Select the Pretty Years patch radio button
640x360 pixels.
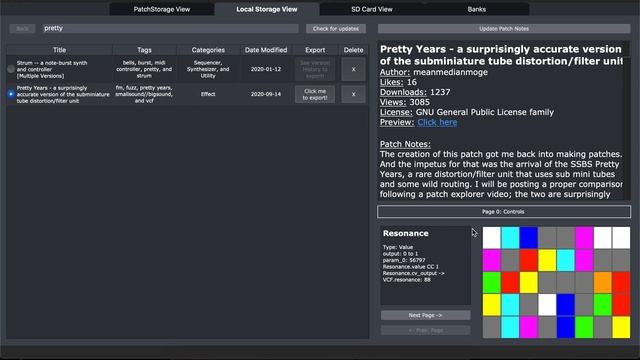(x=11, y=94)
